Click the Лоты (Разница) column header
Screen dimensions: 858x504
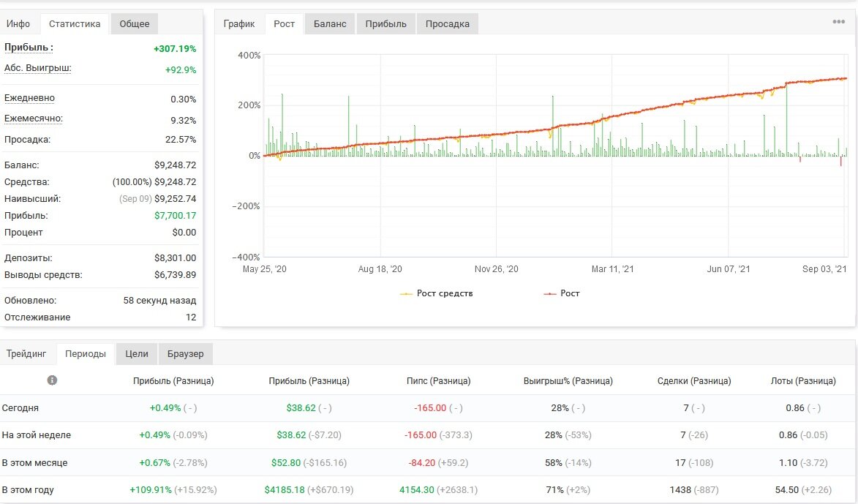[x=803, y=381]
